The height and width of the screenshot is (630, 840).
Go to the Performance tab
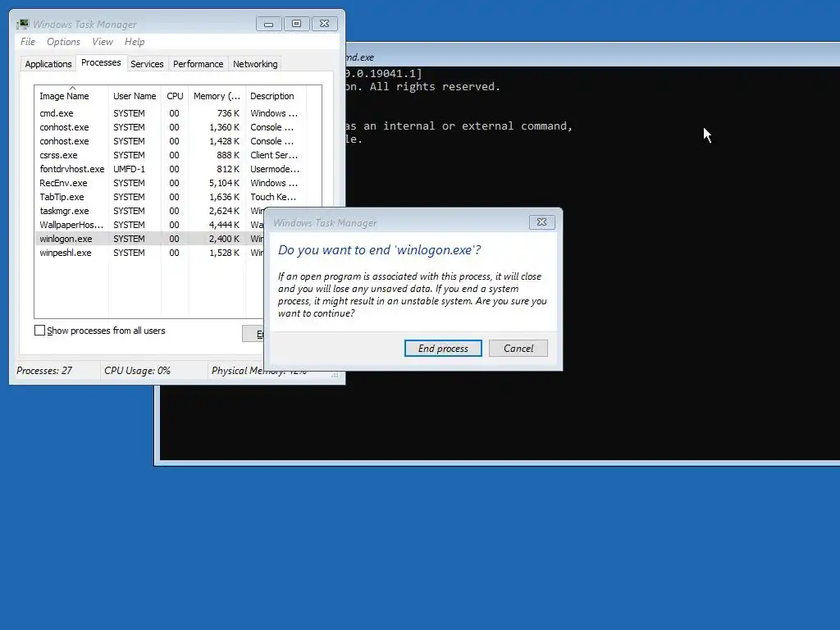point(199,64)
